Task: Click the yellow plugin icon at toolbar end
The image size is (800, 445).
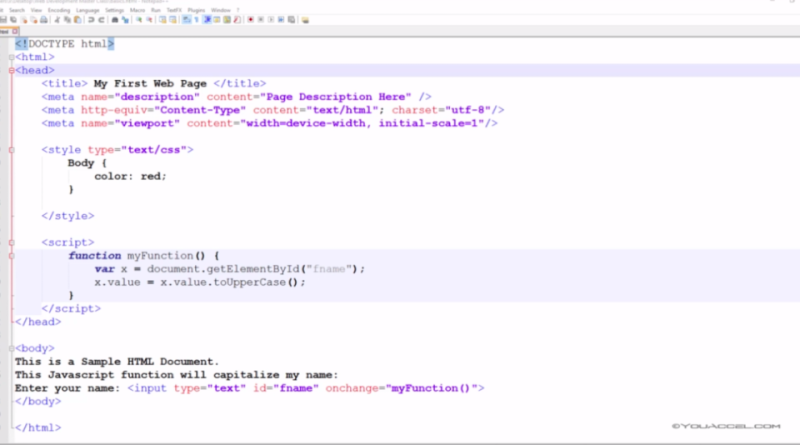Action: click(305, 19)
